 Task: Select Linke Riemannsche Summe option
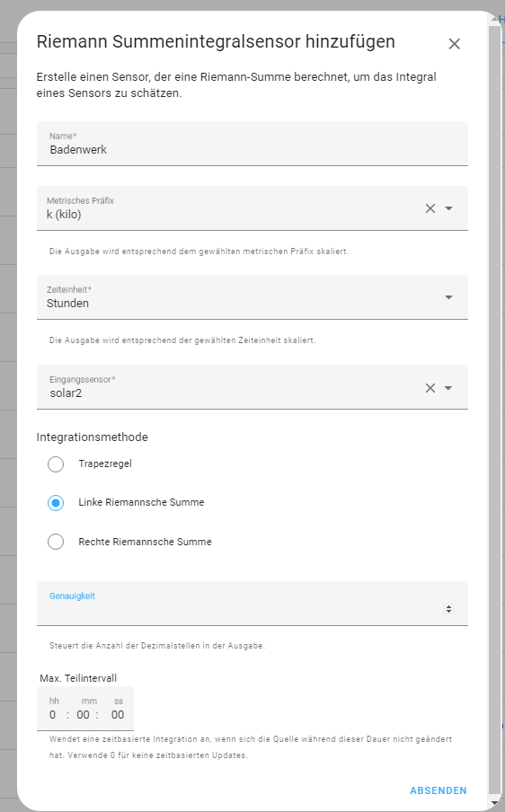pos(56,503)
